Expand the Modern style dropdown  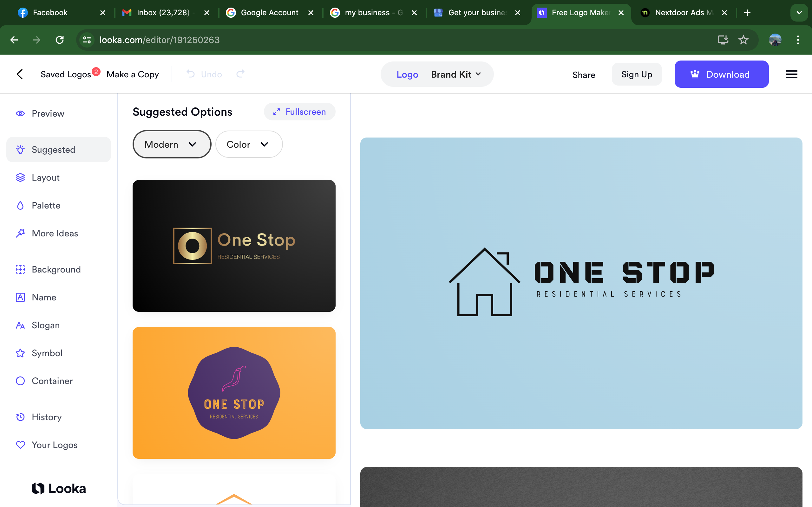[172, 144]
